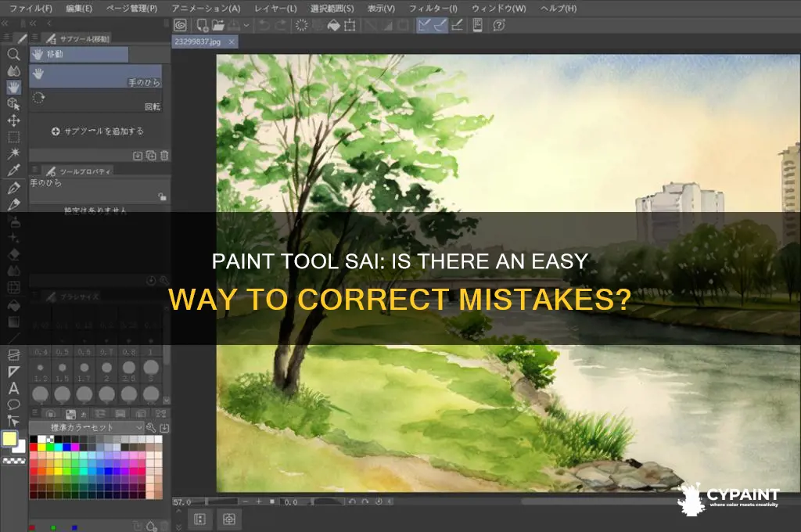Open 編集(E) menu

pos(79,8)
